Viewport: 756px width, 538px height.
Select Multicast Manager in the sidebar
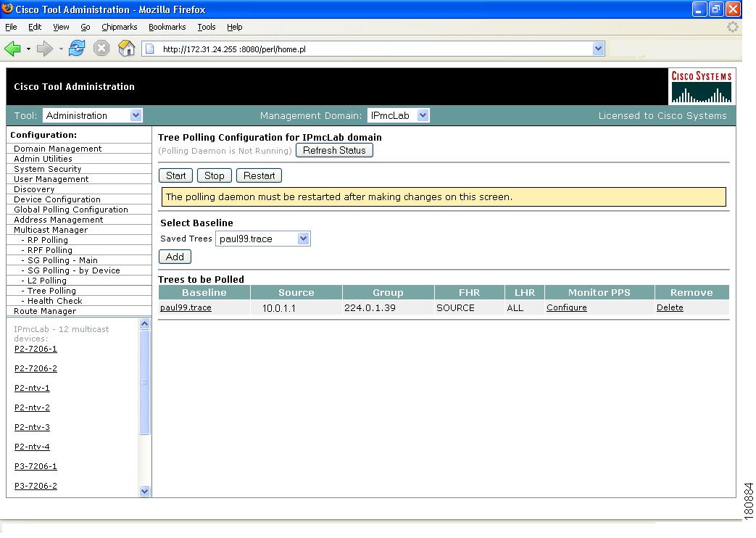[51, 230]
